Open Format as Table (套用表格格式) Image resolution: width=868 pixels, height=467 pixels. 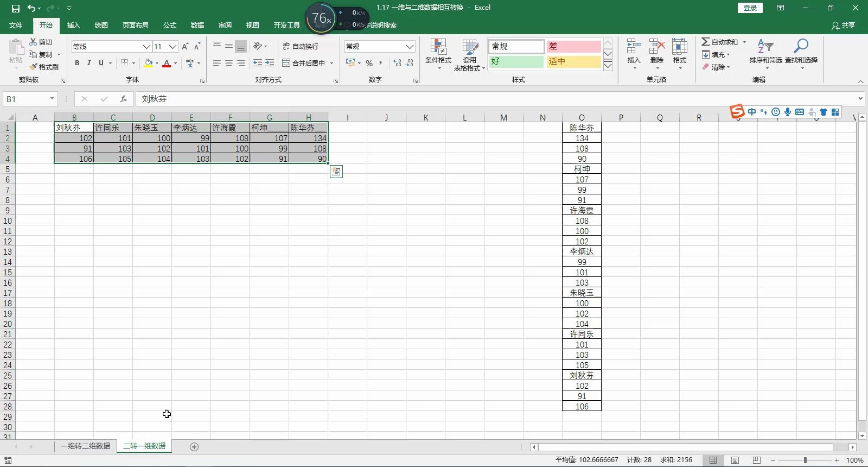tap(469, 54)
